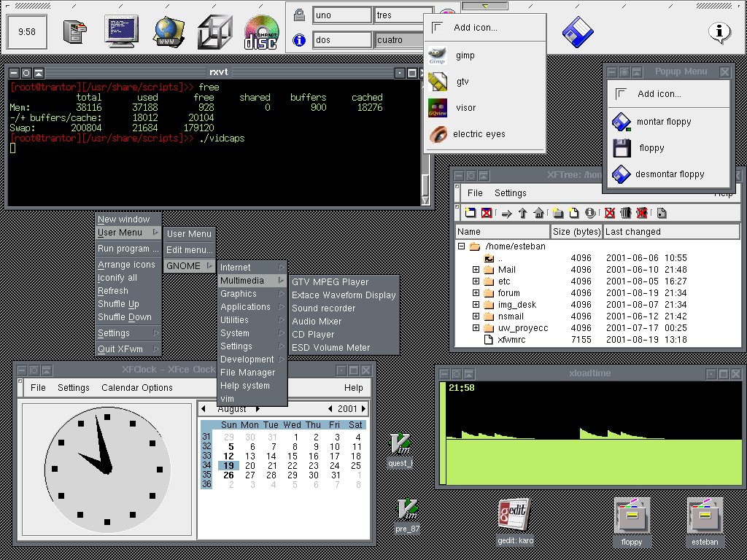The width and height of the screenshot is (747, 560).
Task: Select the gedit: karo desktop icon
Action: (x=515, y=521)
